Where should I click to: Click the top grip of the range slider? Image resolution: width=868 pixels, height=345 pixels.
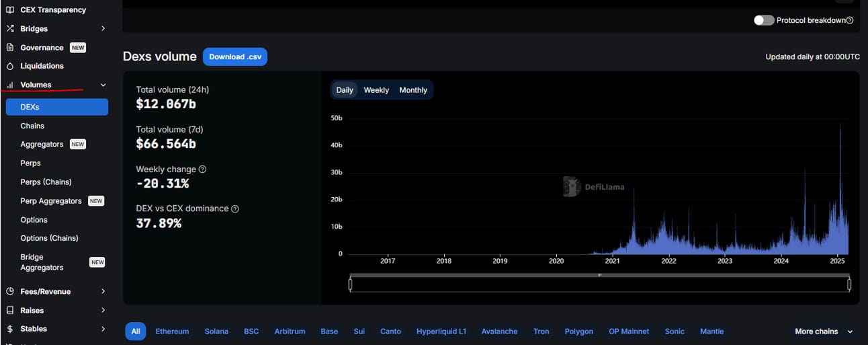tap(600, 275)
